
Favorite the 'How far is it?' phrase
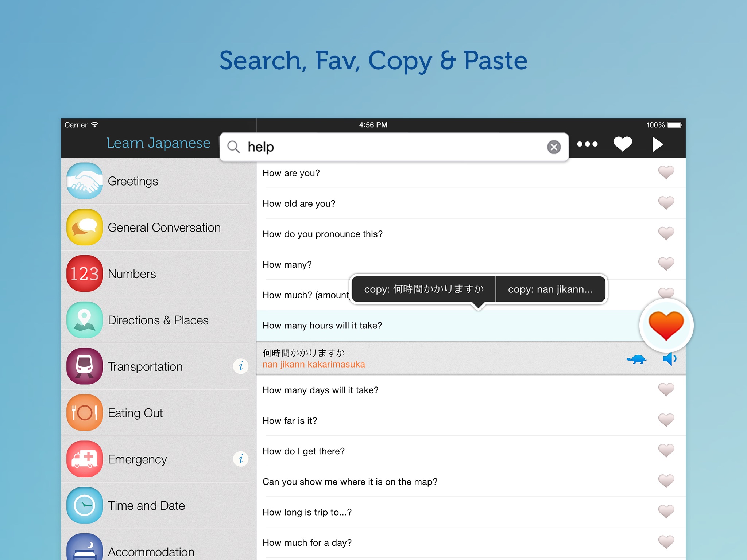tap(666, 420)
